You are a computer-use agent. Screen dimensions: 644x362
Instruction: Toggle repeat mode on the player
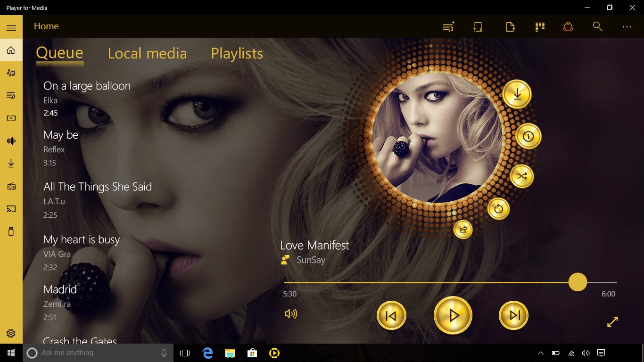498,209
